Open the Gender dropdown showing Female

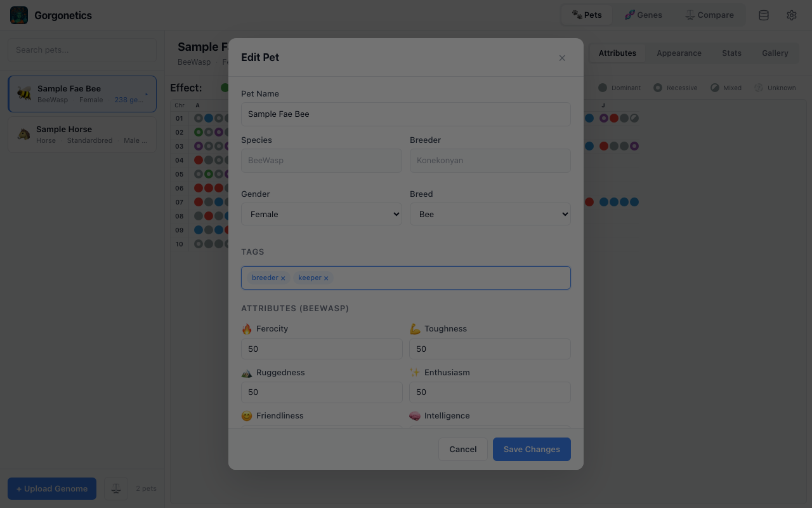point(321,214)
